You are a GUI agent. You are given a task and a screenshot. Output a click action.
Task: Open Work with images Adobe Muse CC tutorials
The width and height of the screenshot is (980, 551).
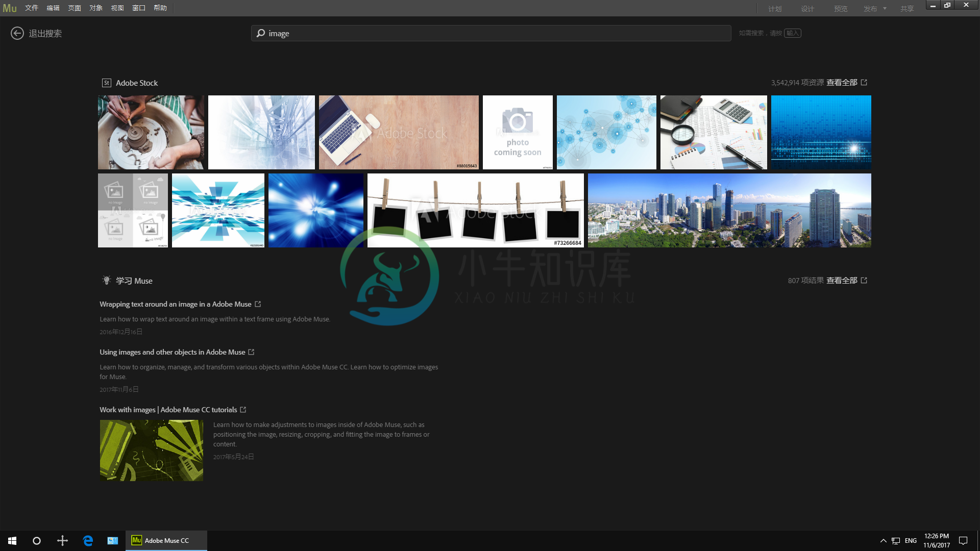coord(168,410)
